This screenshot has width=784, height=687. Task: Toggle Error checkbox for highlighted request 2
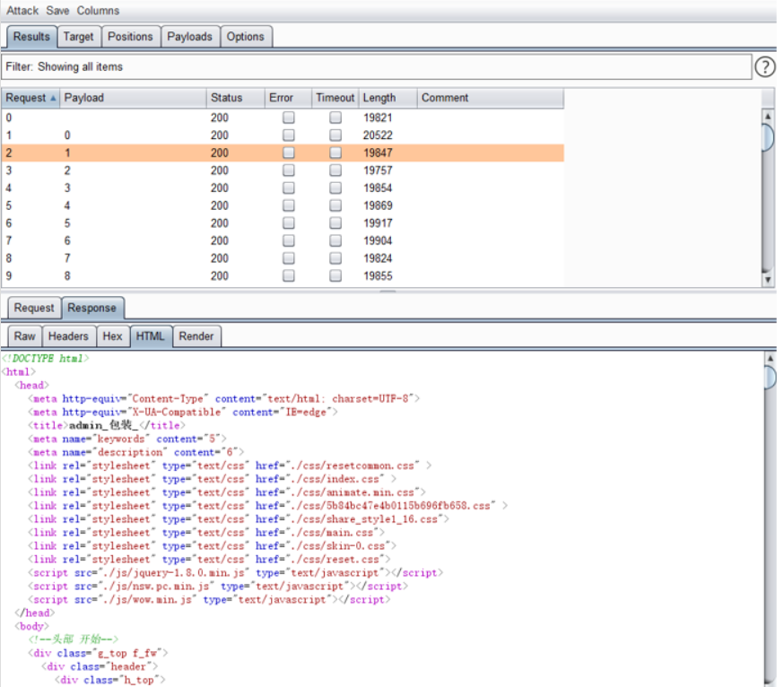pyautogui.click(x=289, y=152)
